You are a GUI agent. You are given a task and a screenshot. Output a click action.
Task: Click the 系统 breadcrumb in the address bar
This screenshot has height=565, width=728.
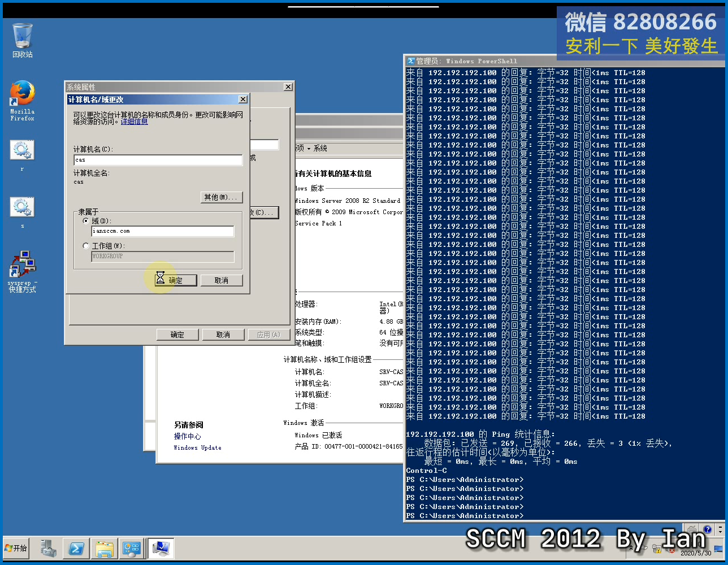pyautogui.click(x=320, y=148)
